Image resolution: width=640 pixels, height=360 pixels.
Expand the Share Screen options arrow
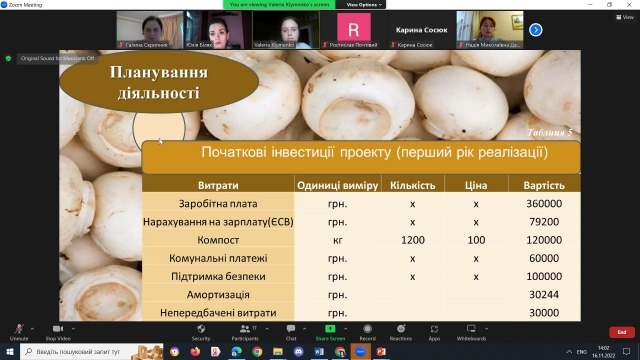346,329
